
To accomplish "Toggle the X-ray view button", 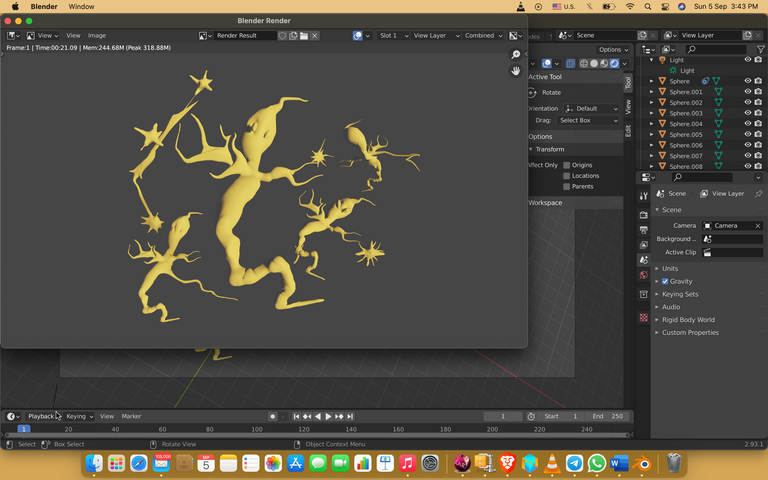I will 570,64.
